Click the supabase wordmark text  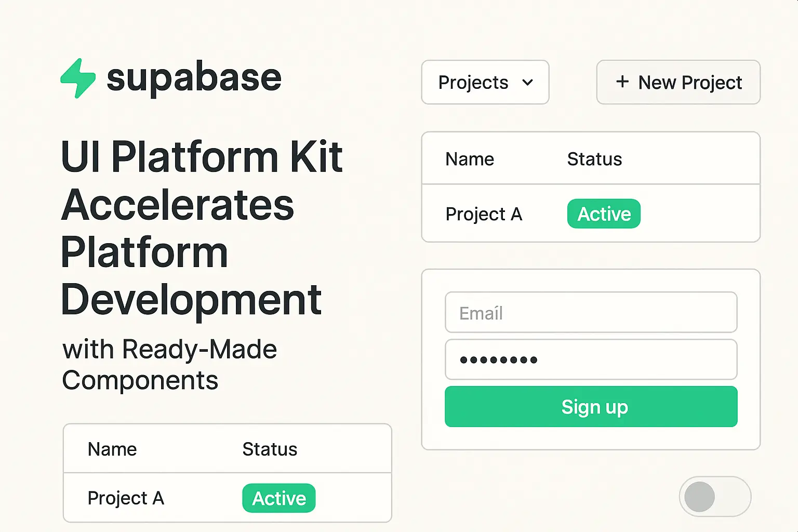(194, 79)
